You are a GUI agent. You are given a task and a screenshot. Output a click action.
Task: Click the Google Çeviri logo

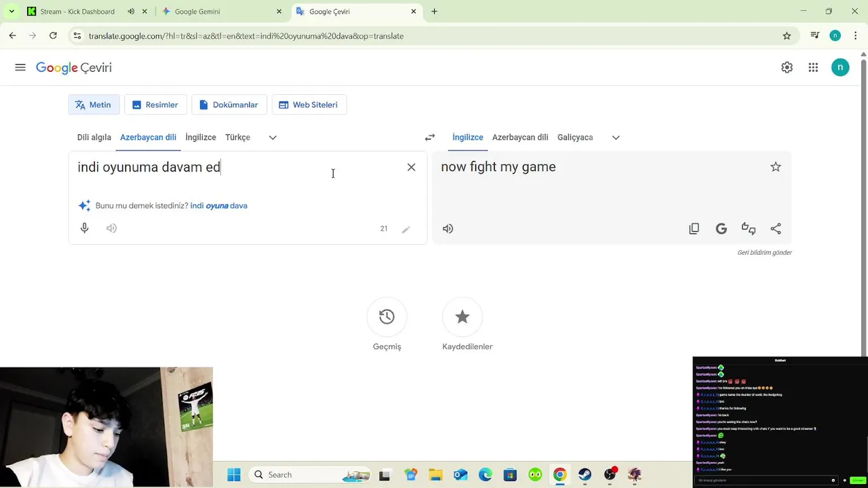point(74,68)
